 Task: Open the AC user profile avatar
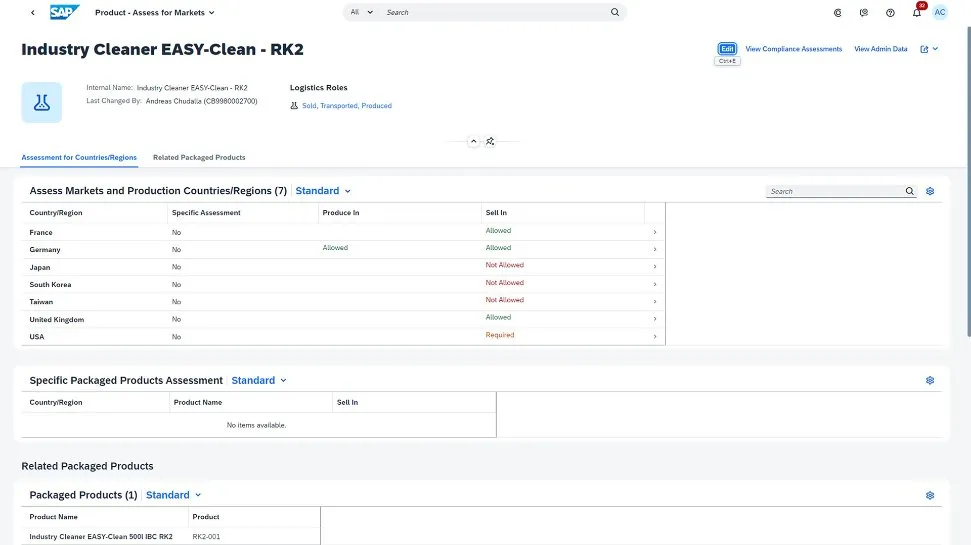(940, 13)
